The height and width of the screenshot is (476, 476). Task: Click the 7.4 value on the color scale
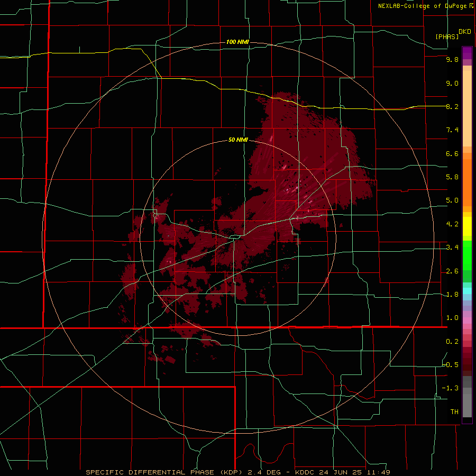tap(452, 130)
